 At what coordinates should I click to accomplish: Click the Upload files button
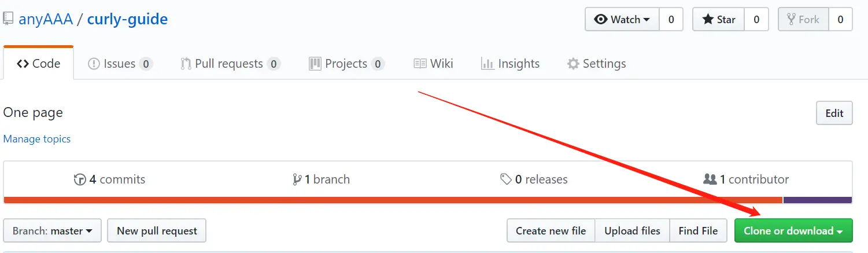click(632, 230)
